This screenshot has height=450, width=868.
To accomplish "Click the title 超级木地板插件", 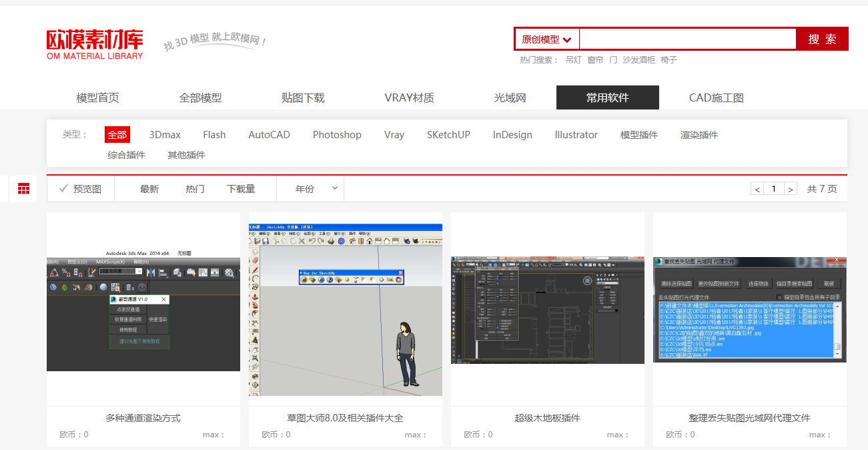I will 548,418.
